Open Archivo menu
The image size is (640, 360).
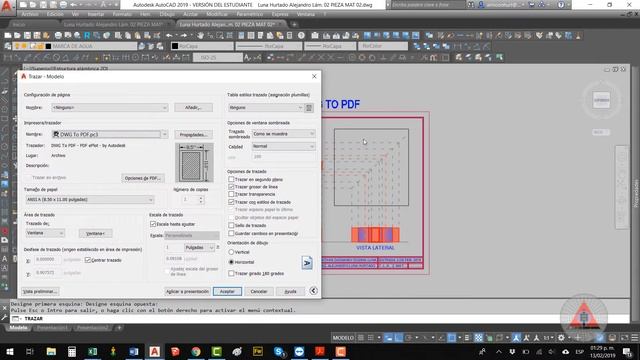[x=30, y=14]
